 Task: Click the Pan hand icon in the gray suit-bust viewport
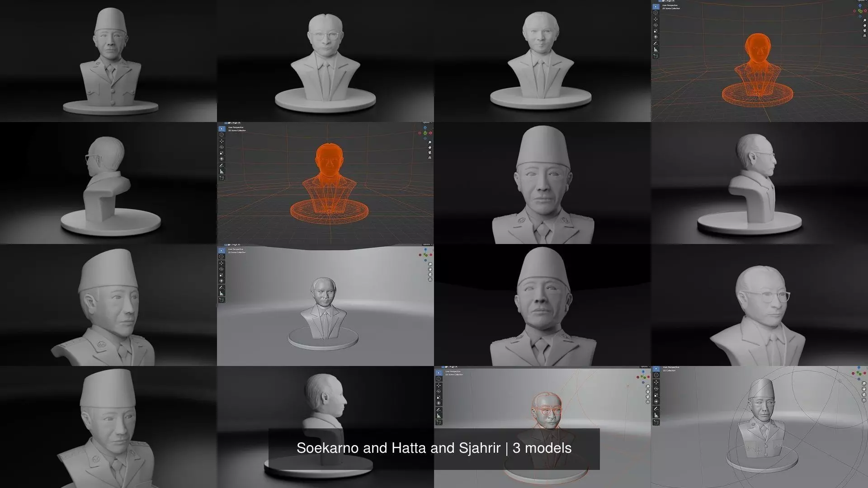coord(430,269)
